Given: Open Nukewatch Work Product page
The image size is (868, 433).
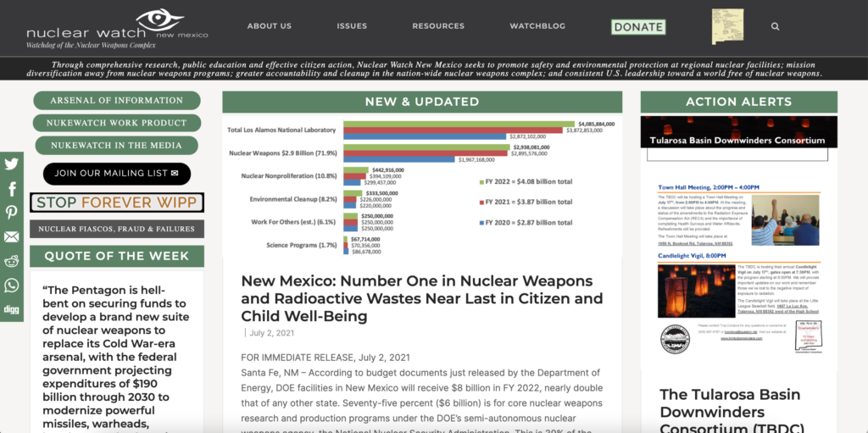Looking at the screenshot, I should pyautogui.click(x=117, y=123).
